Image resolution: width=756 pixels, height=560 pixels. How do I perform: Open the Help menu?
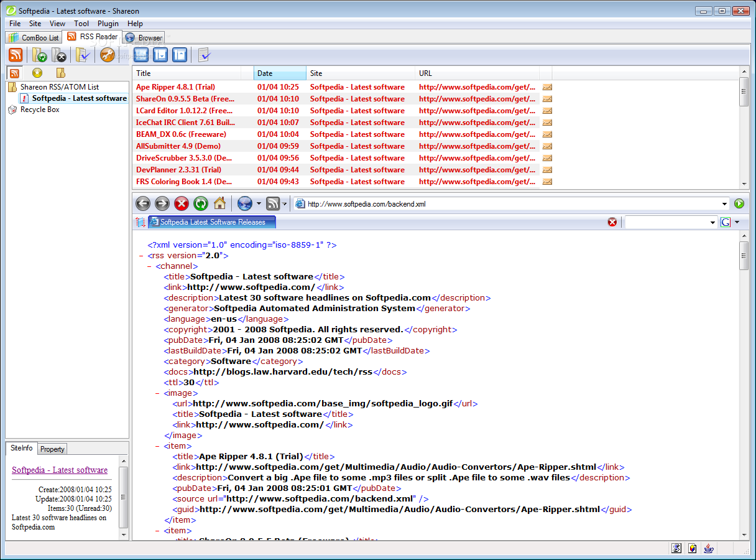pos(135,24)
